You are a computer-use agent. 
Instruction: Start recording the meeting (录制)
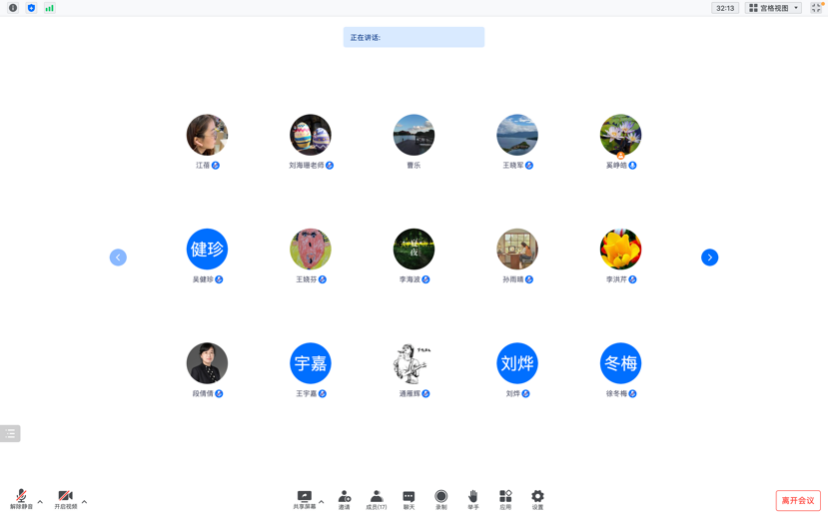[441, 498]
